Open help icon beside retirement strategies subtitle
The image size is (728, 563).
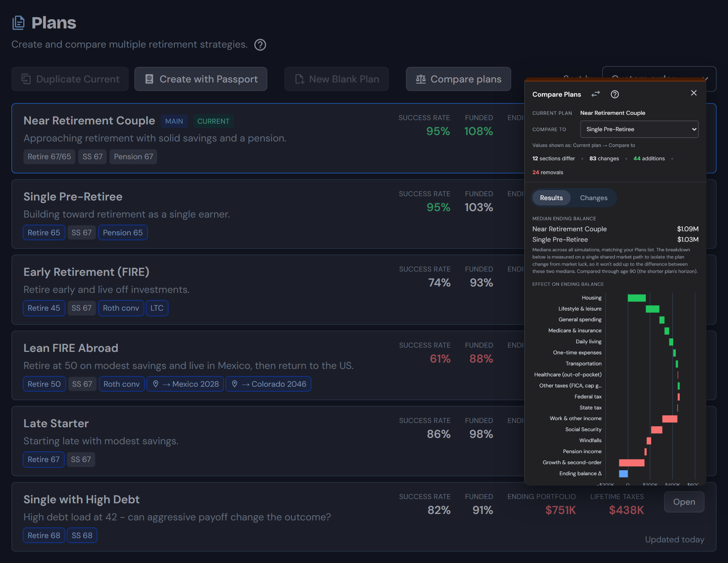tap(260, 45)
